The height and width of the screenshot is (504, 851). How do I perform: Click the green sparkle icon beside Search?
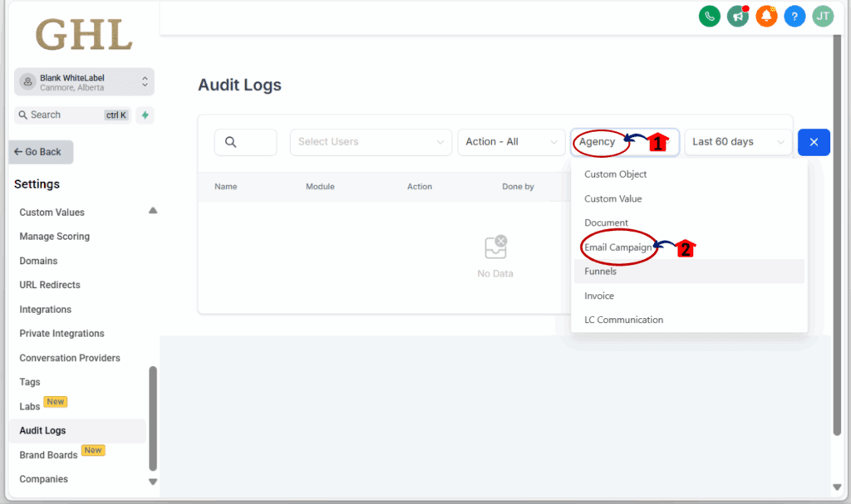click(x=145, y=115)
